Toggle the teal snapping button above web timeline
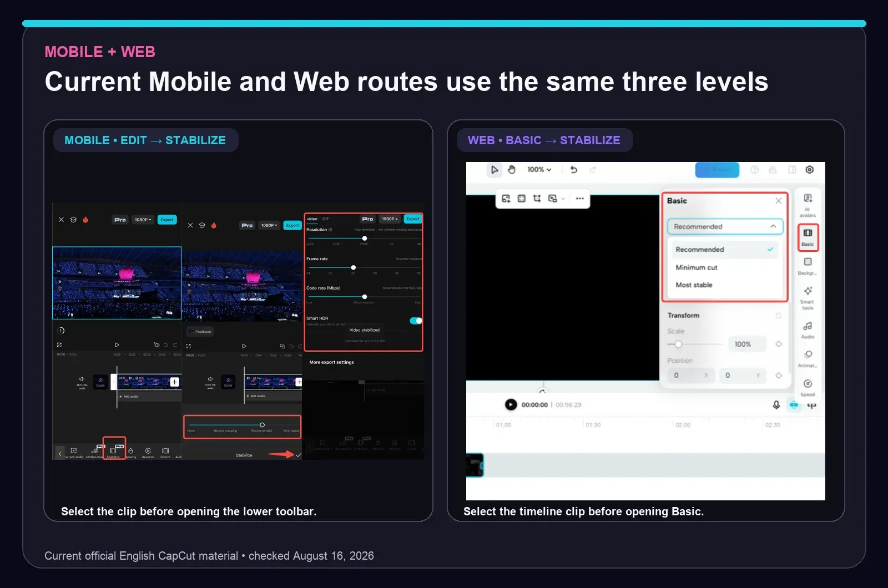Screen dimensions: 888x588 [x=794, y=405]
